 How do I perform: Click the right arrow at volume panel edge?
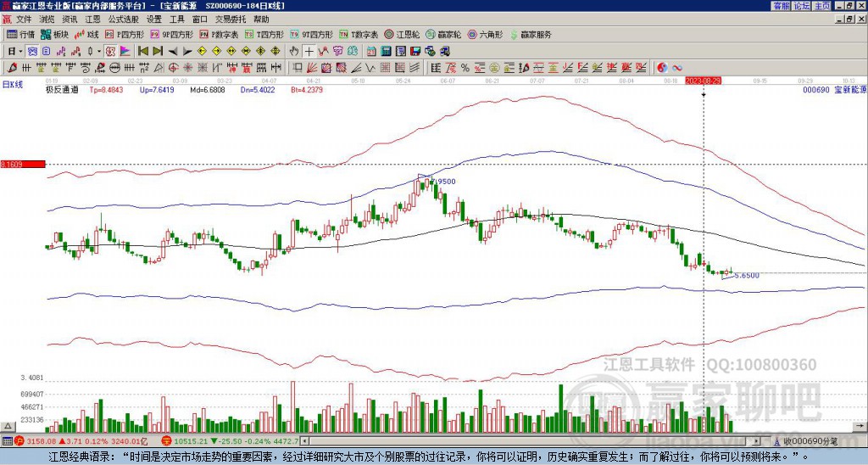860,426
